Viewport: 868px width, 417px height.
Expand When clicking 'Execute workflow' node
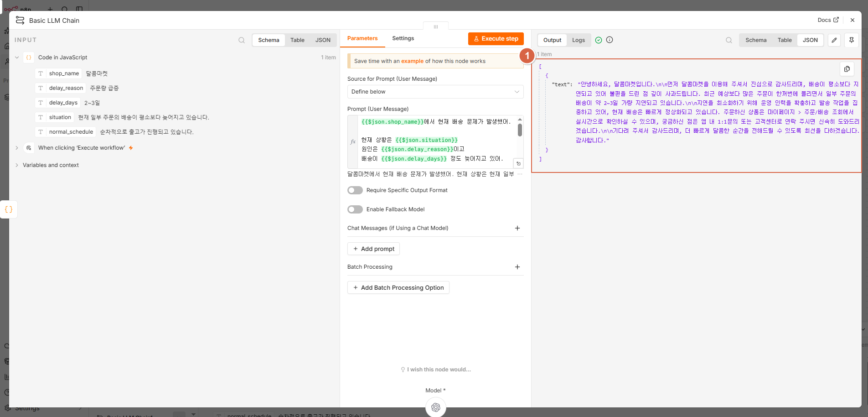(x=17, y=148)
